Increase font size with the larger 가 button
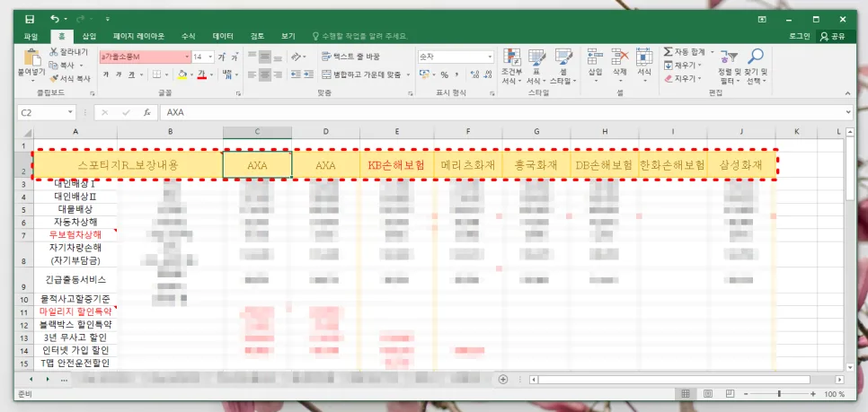This screenshot has width=868, height=412. click(221, 57)
